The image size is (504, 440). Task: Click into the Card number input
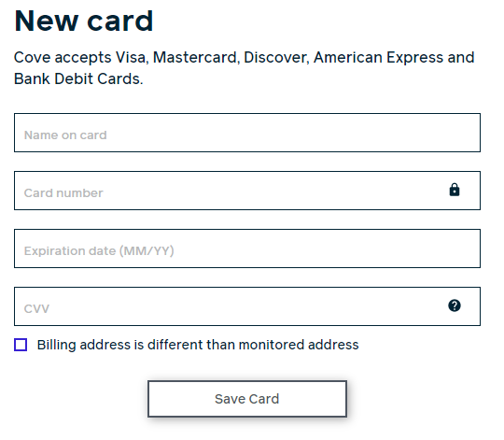(247, 191)
